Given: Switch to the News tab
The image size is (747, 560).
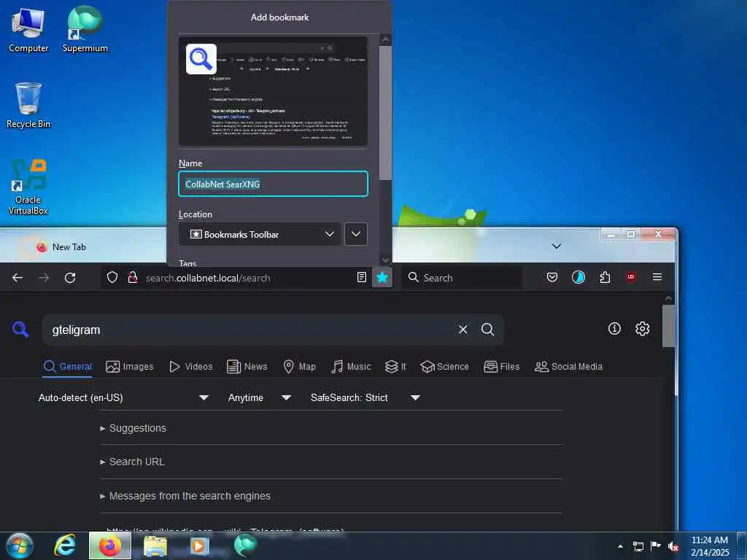Looking at the screenshot, I should 247,367.
